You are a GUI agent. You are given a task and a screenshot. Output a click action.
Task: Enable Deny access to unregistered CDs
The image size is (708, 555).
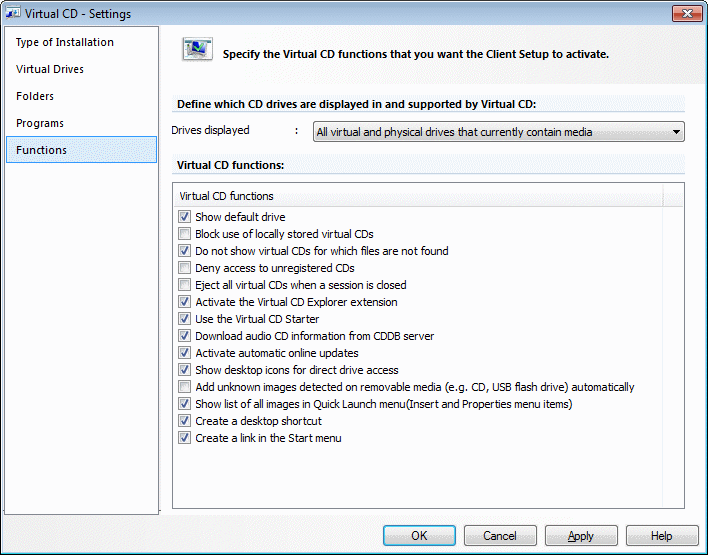coord(184,268)
